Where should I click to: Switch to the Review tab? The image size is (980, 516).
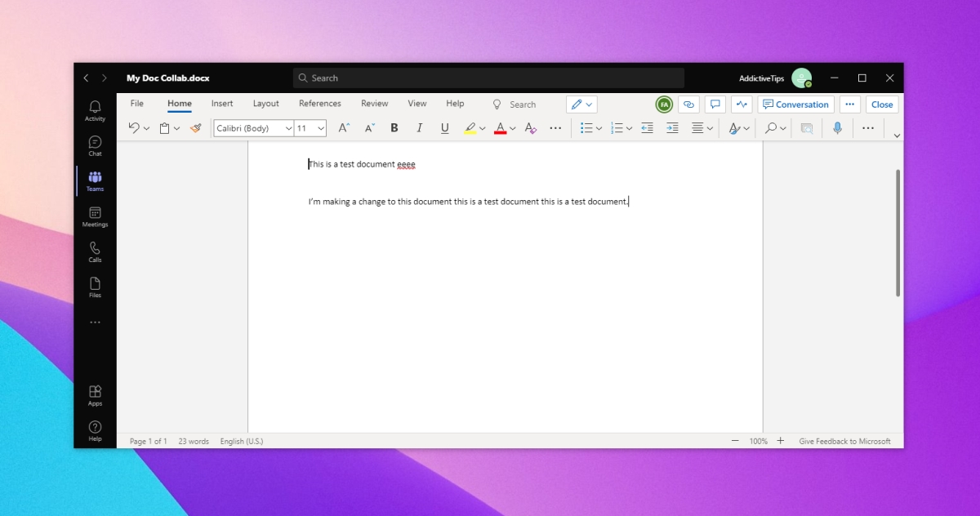[x=375, y=104]
